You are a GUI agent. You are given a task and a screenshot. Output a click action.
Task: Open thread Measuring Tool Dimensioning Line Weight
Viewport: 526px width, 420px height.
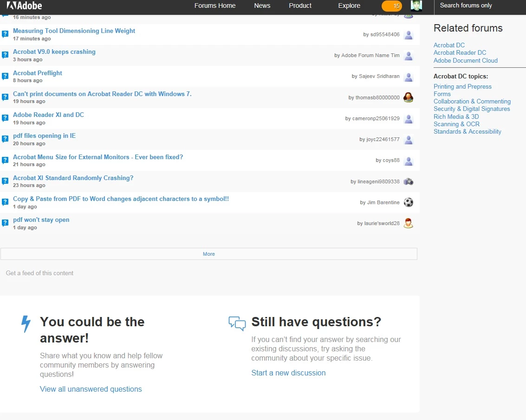(x=74, y=31)
